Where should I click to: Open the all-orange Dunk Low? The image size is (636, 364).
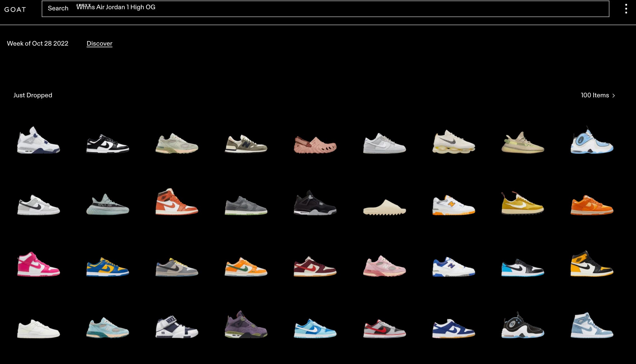point(592,205)
